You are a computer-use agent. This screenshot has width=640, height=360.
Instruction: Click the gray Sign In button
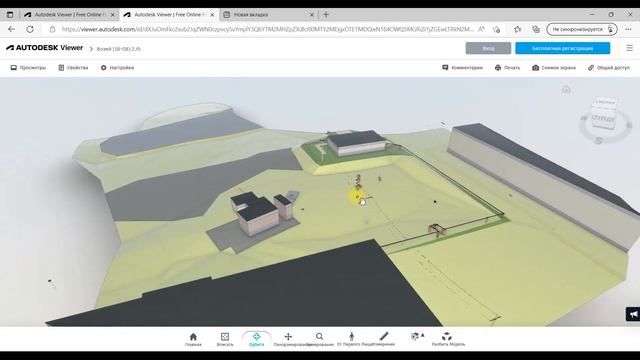(x=488, y=48)
